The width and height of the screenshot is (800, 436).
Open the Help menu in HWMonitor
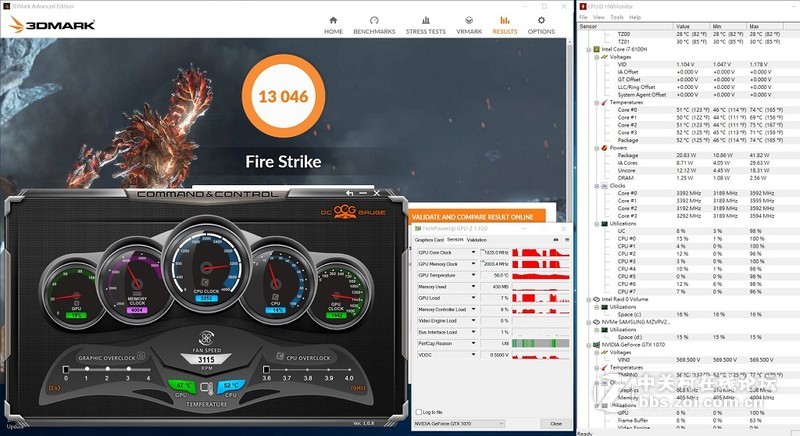point(635,17)
